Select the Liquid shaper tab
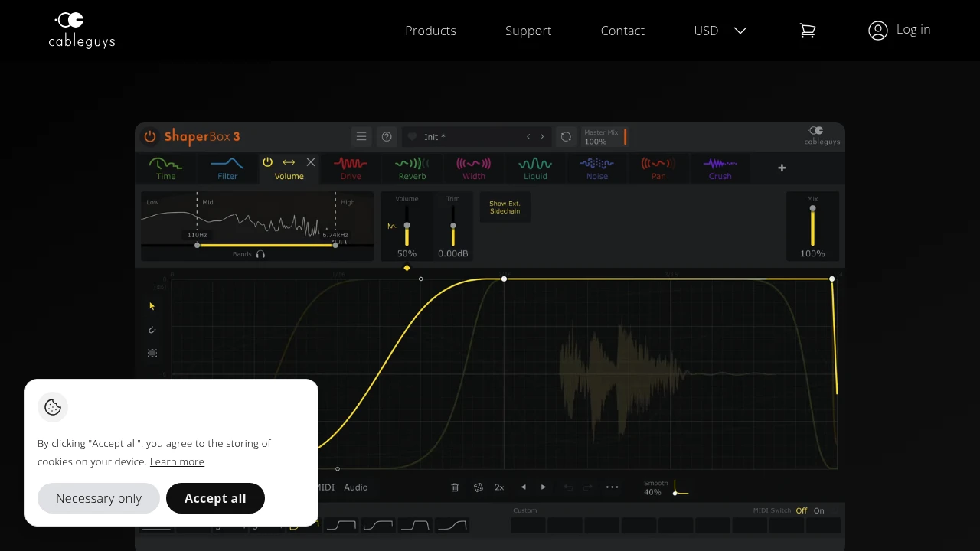 point(535,169)
